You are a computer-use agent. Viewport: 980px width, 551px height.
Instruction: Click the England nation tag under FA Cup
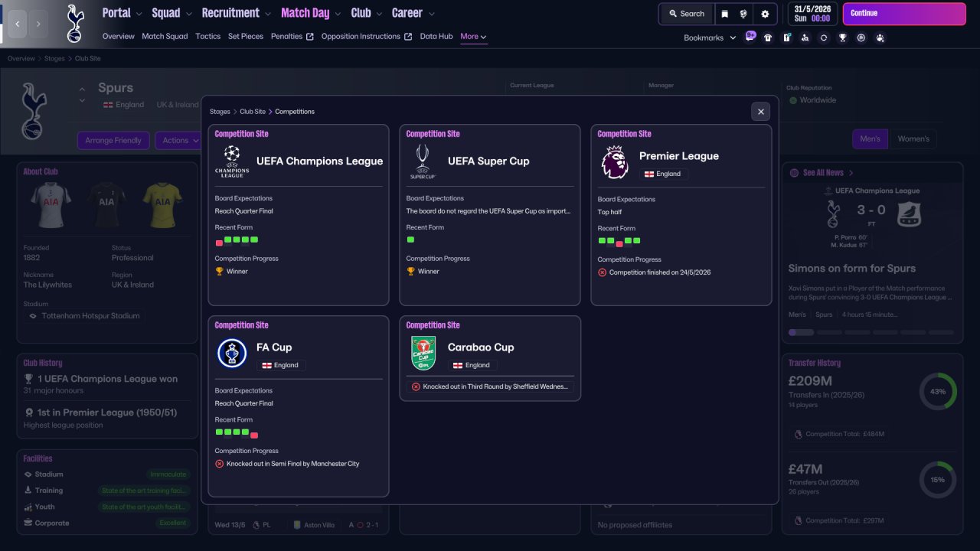coord(281,365)
